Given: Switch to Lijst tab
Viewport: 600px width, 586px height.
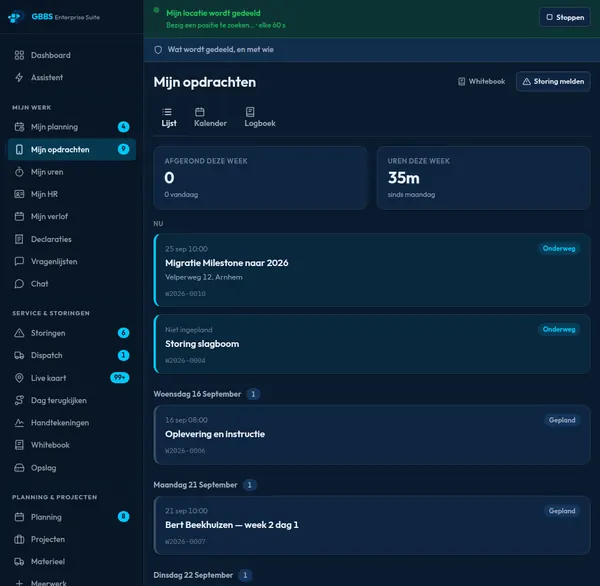Looking at the screenshot, I should 169,118.
